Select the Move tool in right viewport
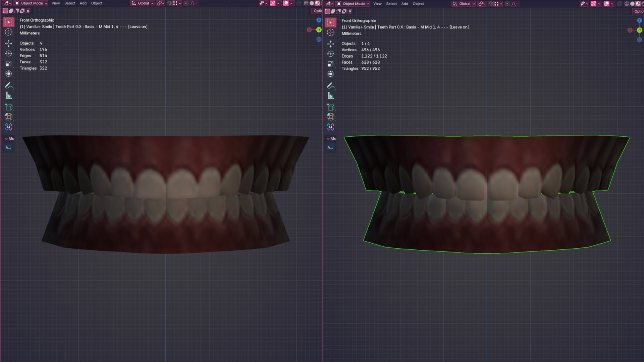 click(x=331, y=44)
